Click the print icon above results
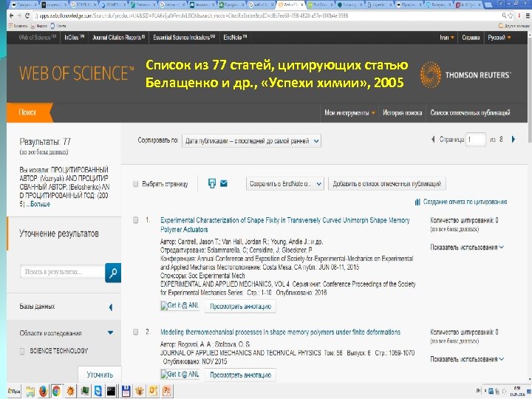This screenshot has height=399, width=532. (x=212, y=183)
